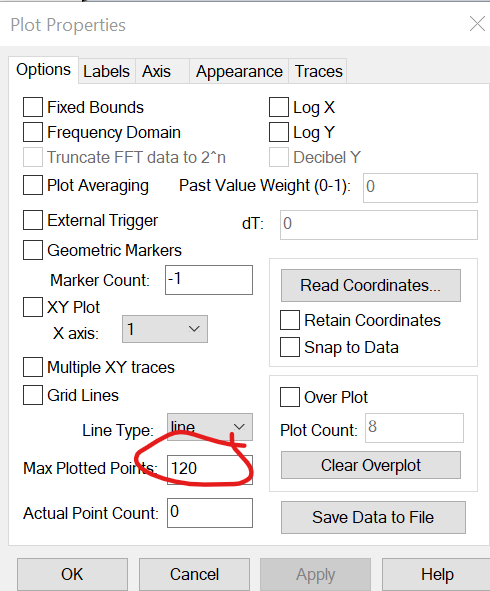Expand the Line Type dropdown

pos(210,427)
